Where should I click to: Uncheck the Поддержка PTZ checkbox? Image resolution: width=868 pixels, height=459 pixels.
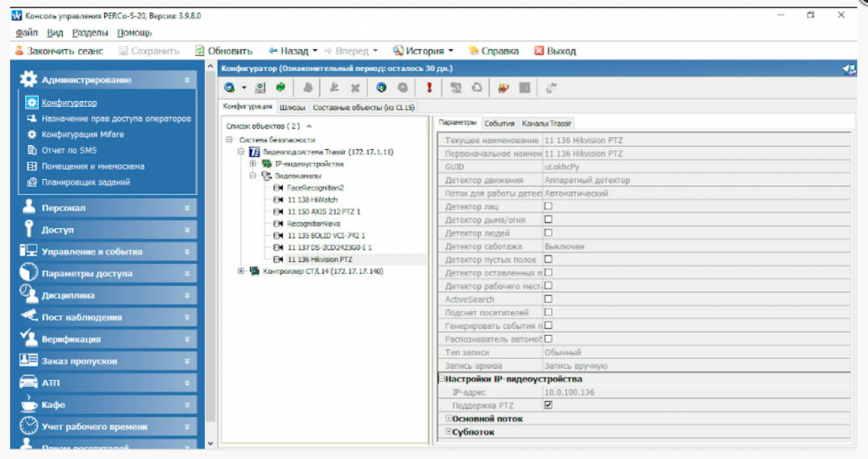coord(548,406)
